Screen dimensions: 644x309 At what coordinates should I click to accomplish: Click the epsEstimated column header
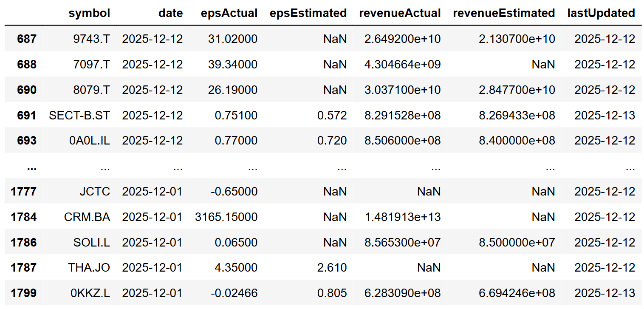coord(308,13)
